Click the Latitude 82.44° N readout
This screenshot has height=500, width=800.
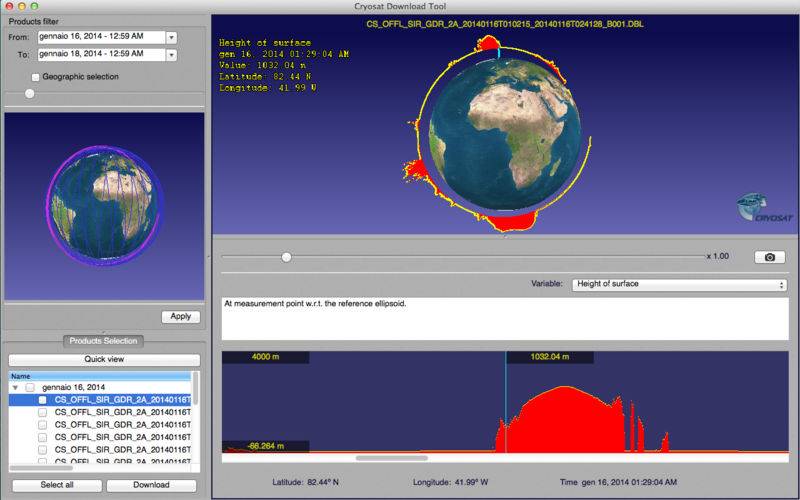pos(305,482)
